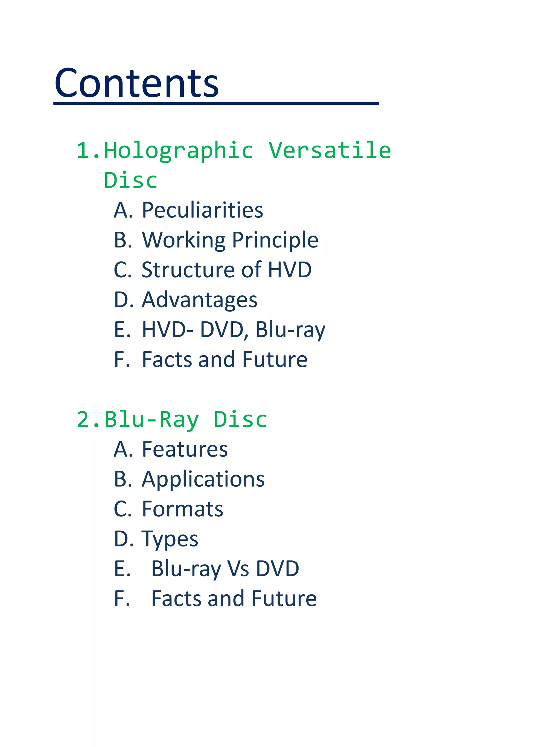
Task: Click the number 1 list marker
Action: (x=84, y=150)
